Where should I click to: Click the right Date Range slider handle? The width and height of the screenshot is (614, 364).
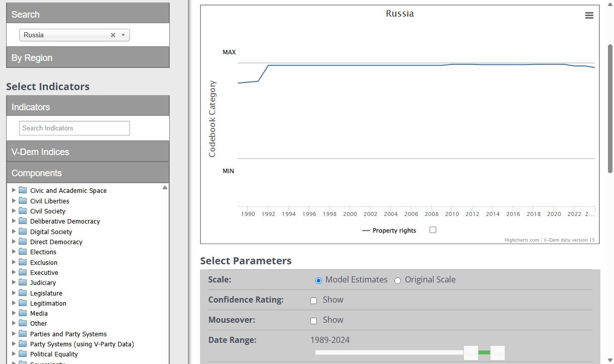coord(498,352)
